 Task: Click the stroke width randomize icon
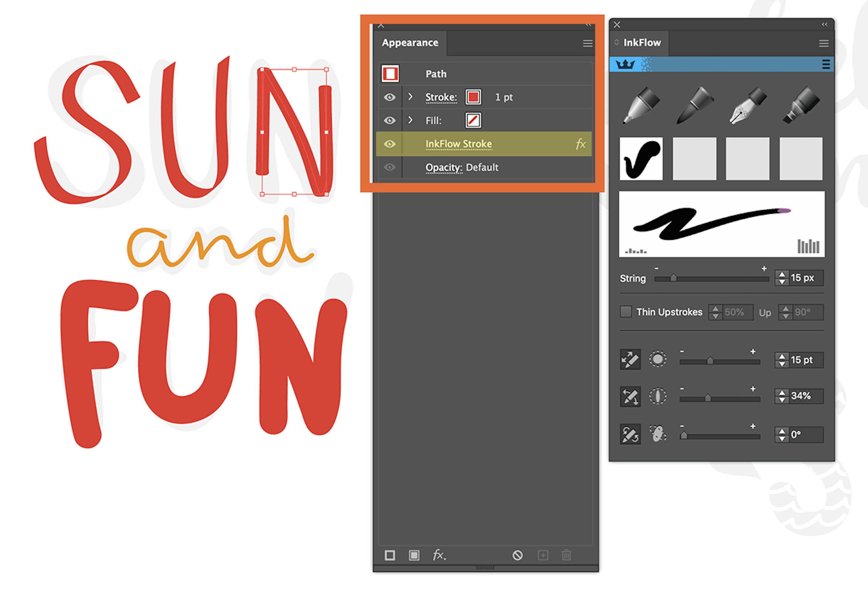point(630,360)
